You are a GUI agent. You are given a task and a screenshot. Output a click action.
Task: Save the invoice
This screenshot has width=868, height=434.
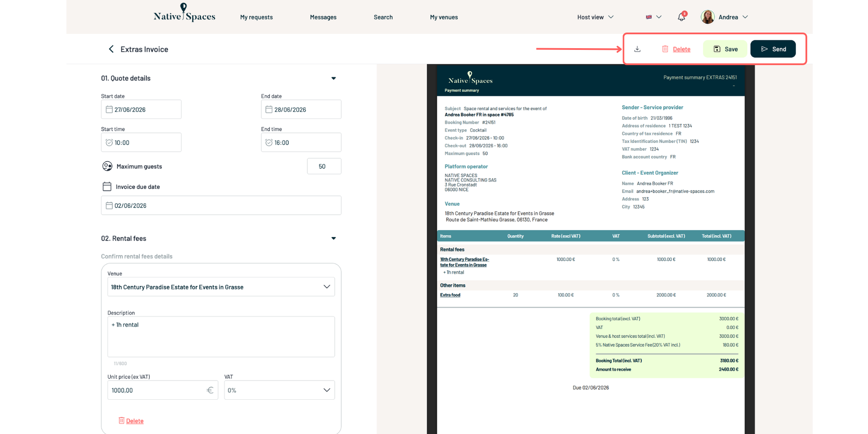pos(726,49)
